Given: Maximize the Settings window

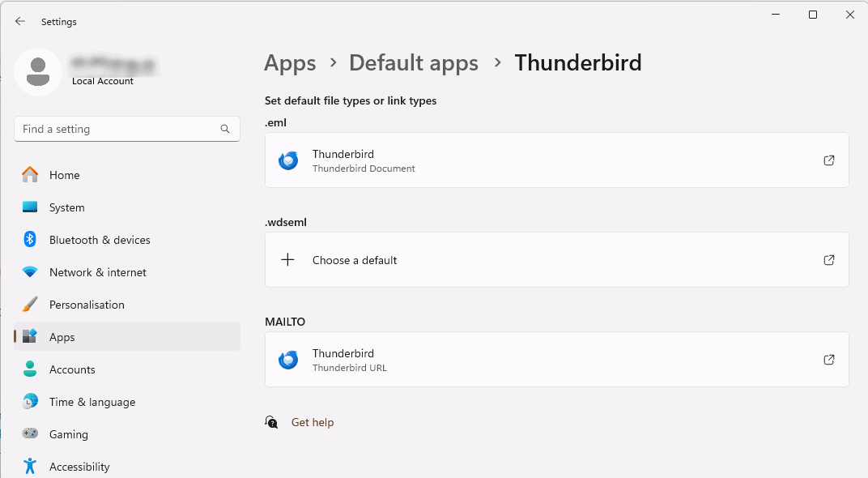Looking at the screenshot, I should click(813, 15).
